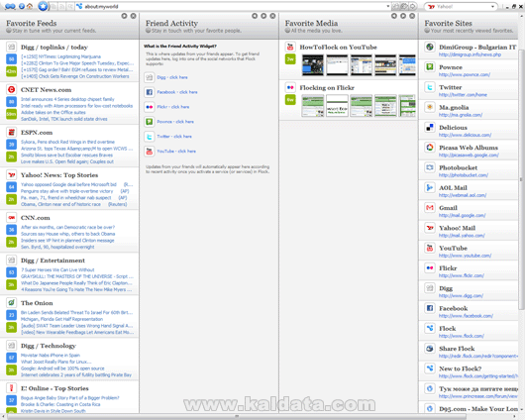Click the ESPN.com feed icon

click(11, 133)
